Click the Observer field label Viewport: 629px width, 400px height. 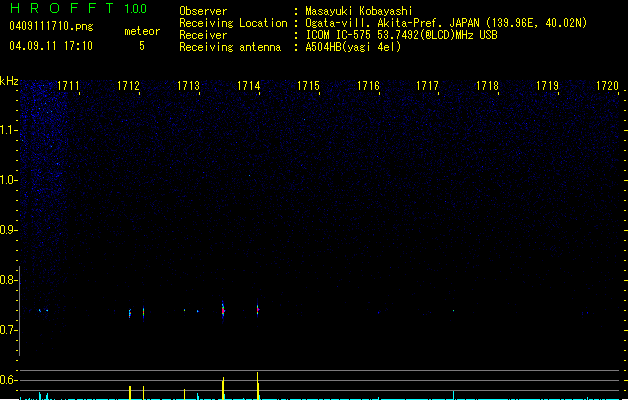[203, 11]
